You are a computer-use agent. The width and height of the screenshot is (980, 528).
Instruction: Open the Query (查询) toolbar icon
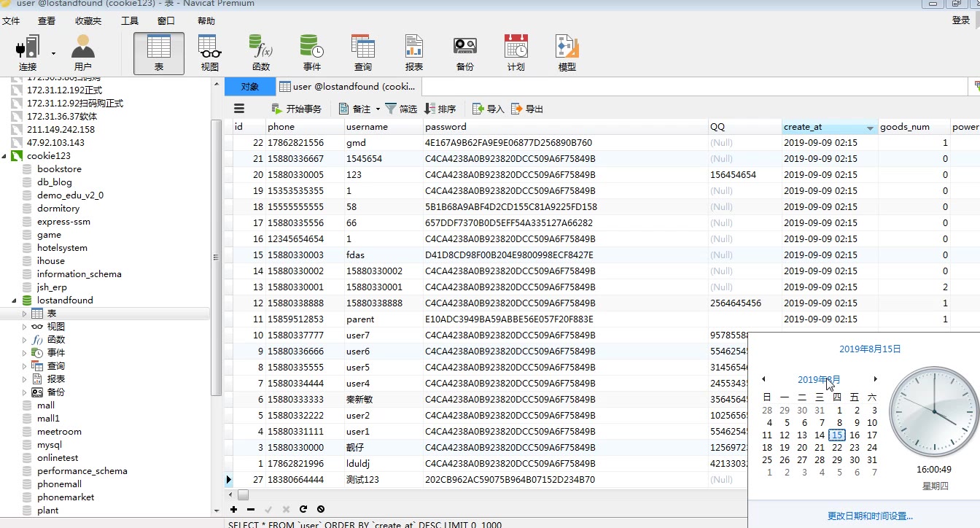click(x=363, y=53)
